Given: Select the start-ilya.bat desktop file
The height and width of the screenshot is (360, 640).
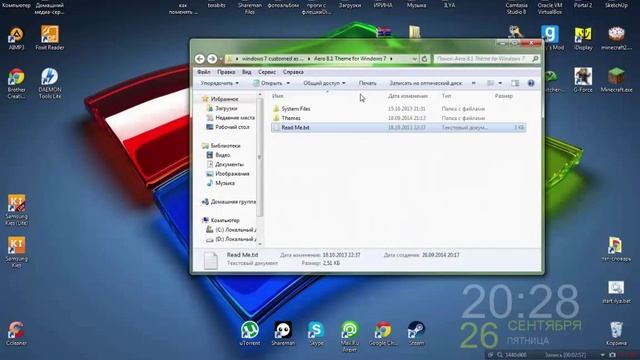Looking at the screenshot, I should point(616,292).
